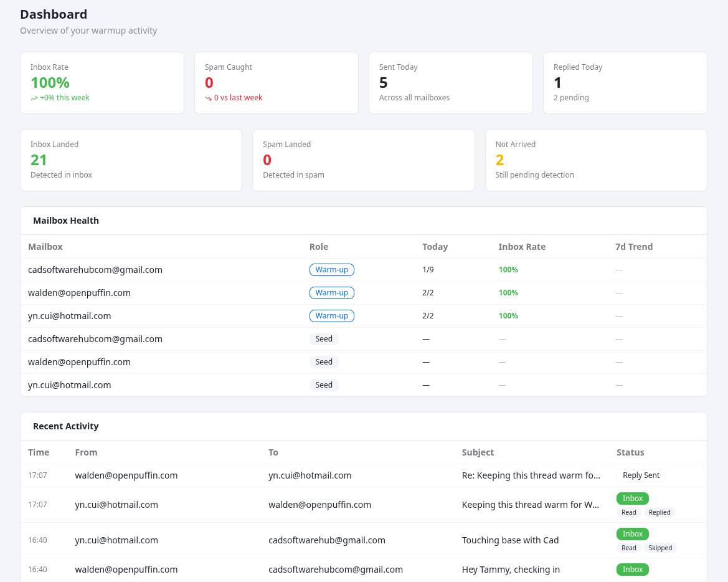
Task: Select the Warm-up badge for walden@openpuffin.com
Action: 332,292
